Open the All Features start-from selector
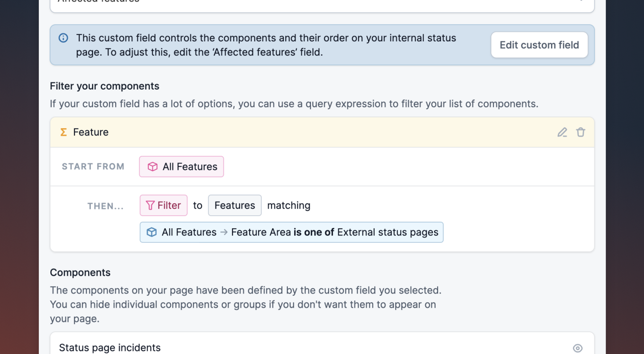The image size is (644, 354). [190, 167]
